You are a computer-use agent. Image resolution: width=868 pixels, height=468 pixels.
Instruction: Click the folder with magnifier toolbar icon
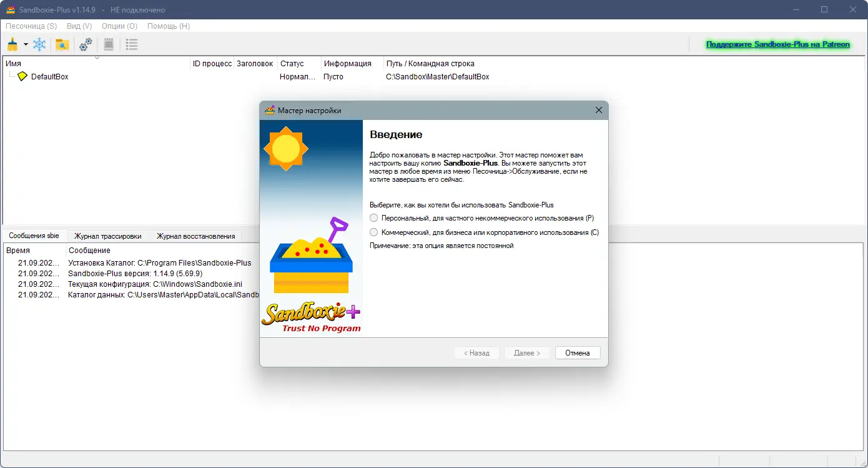[x=62, y=44]
